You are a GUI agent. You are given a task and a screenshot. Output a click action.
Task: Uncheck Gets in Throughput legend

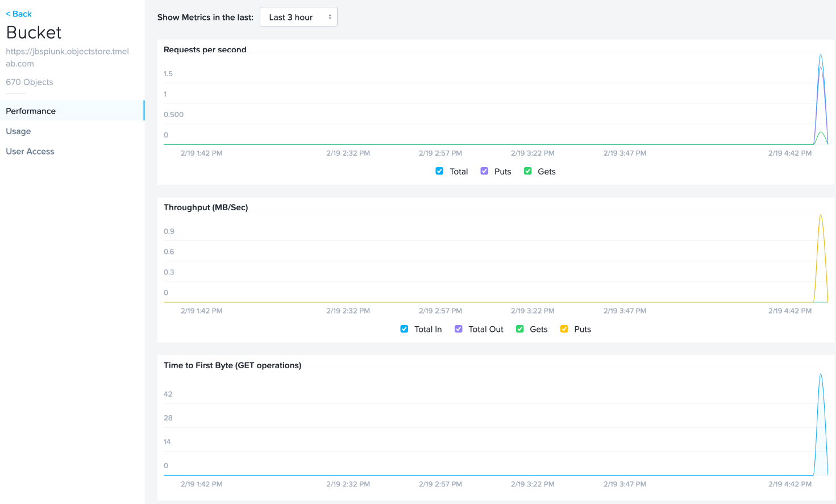point(520,329)
